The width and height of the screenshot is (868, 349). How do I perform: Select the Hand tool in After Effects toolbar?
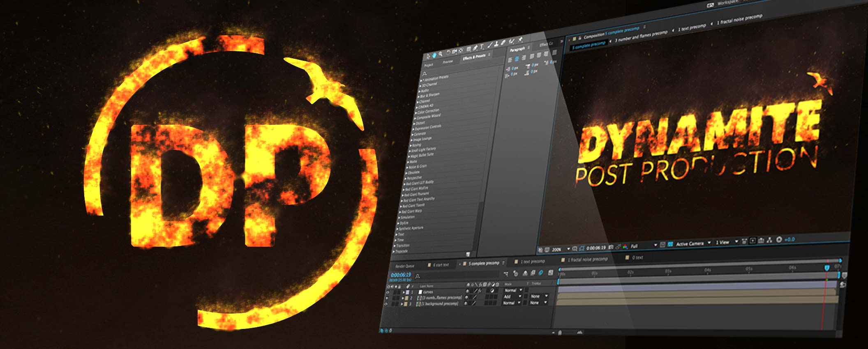(x=434, y=55)
